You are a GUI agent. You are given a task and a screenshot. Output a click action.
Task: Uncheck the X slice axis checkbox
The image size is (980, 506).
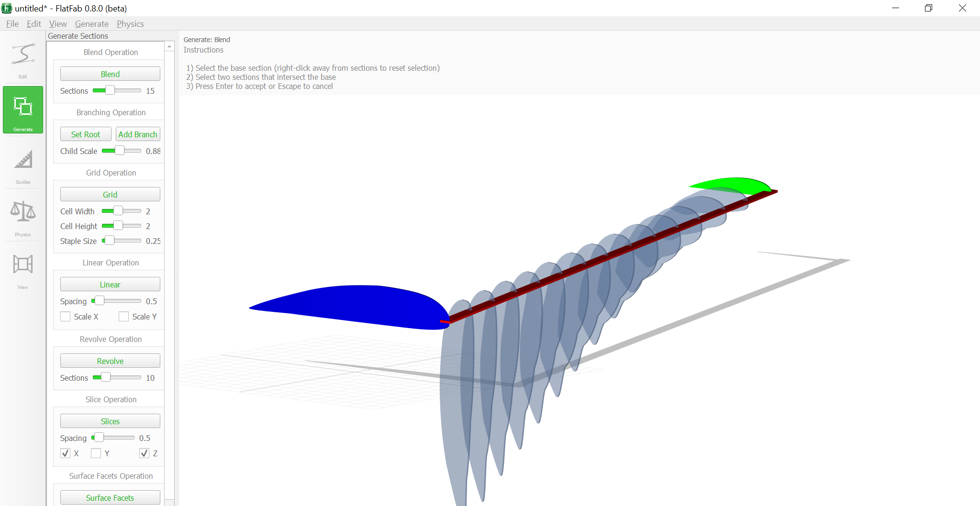[x=66, y=453]
